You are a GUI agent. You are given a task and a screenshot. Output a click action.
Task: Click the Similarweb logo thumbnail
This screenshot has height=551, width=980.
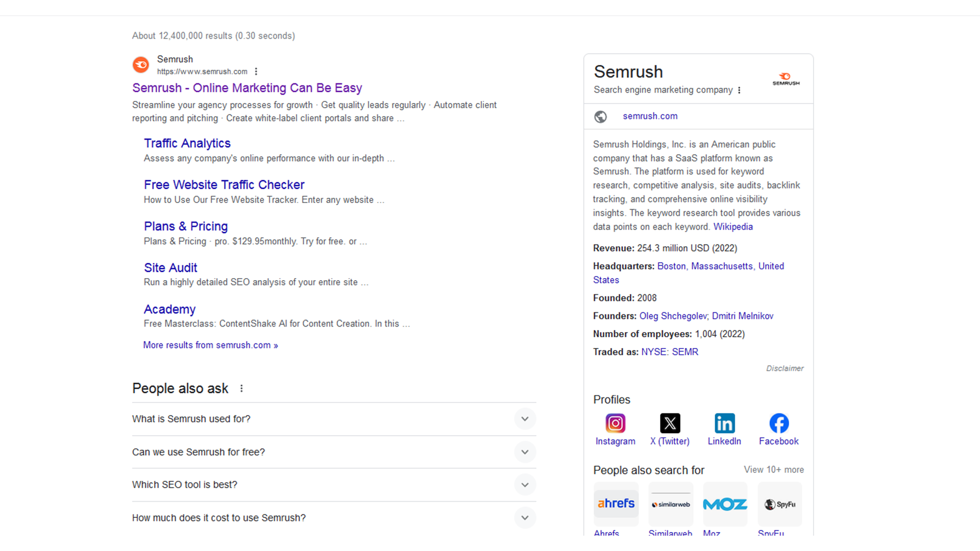coord(671,504)
